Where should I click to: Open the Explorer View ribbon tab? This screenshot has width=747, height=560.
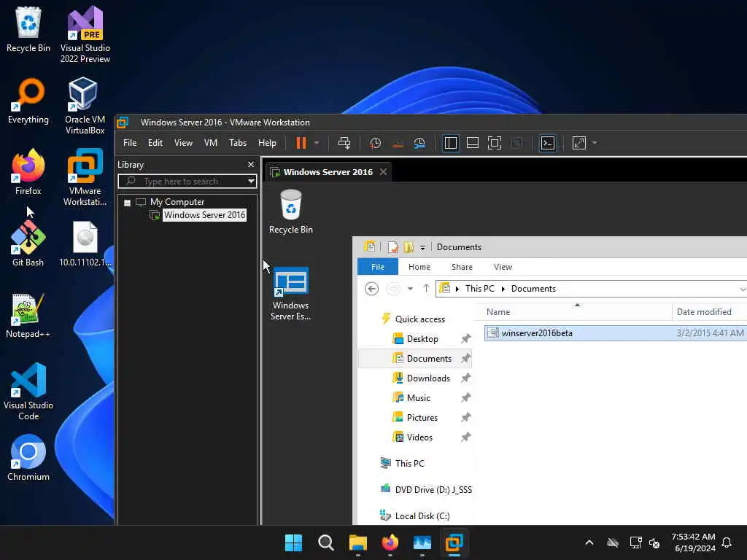tap(503, 267)
